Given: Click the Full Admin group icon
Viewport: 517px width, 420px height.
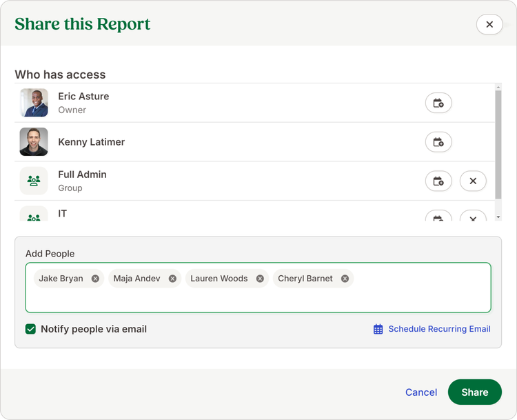Looking at the screenshot, I should (x=34, y=181).
